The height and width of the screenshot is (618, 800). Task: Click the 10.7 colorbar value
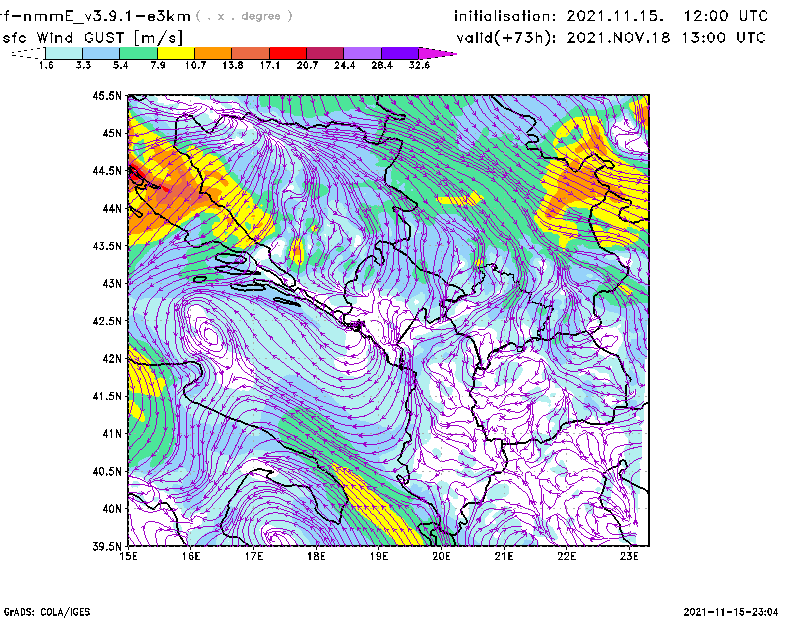195,65
